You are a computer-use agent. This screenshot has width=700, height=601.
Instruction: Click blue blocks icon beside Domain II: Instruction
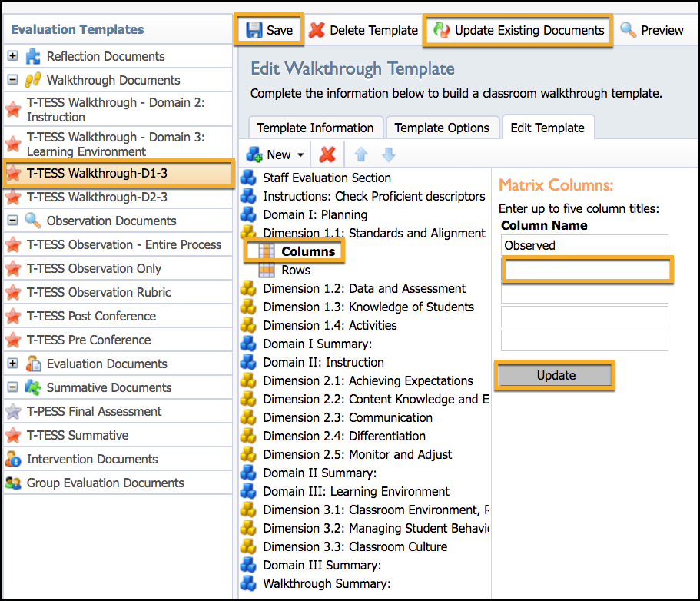(248, 362)
